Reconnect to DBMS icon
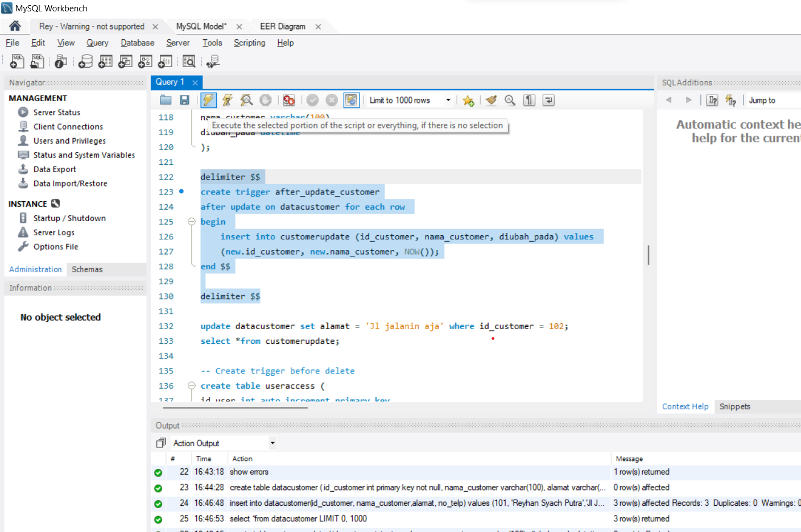The width and height of the screenshot is (801, 532). pyautogui.click(x=213, y=61)
